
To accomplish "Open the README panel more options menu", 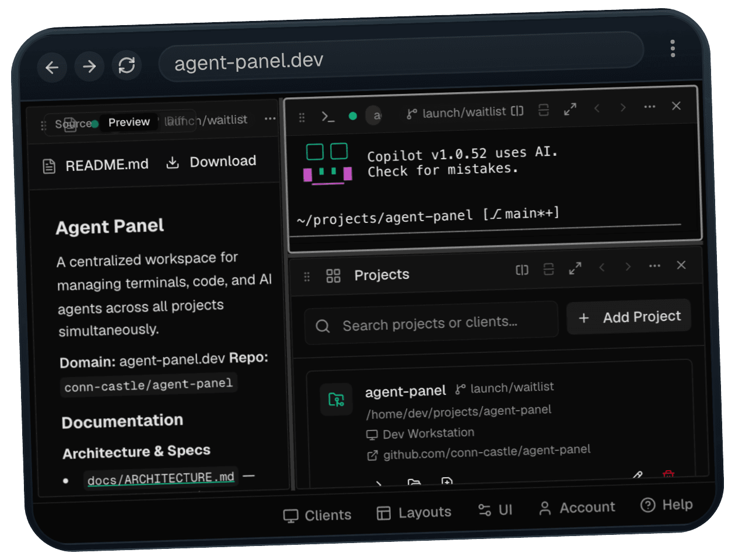I will (x=269, y=118).
